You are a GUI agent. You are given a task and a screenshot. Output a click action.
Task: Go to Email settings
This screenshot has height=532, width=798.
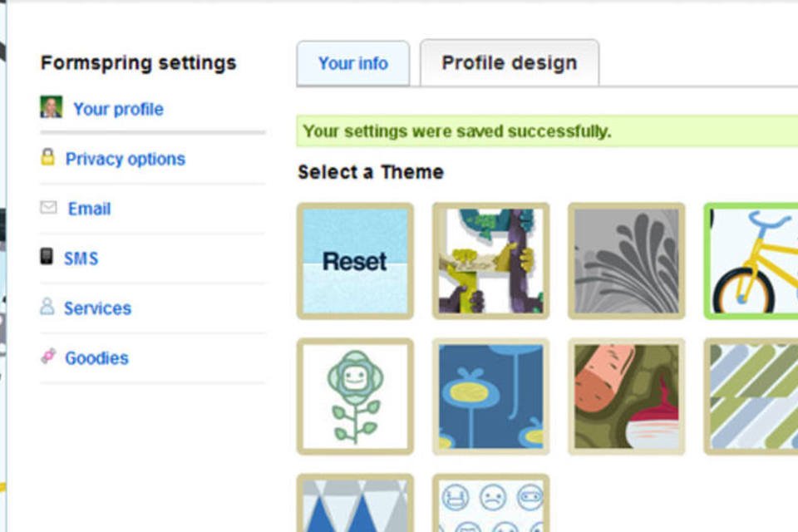pos(89,209)
